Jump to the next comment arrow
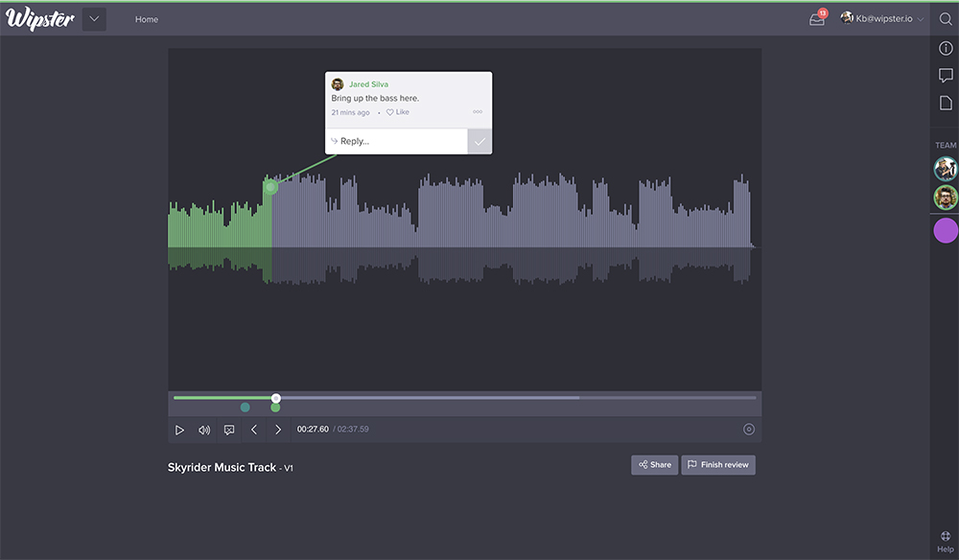 (278, 430)
